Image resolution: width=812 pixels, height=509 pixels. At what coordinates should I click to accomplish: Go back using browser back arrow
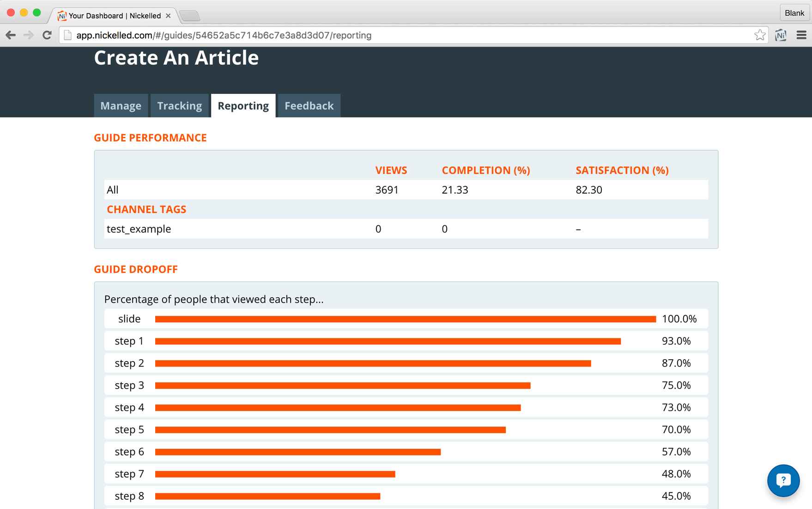11,35
